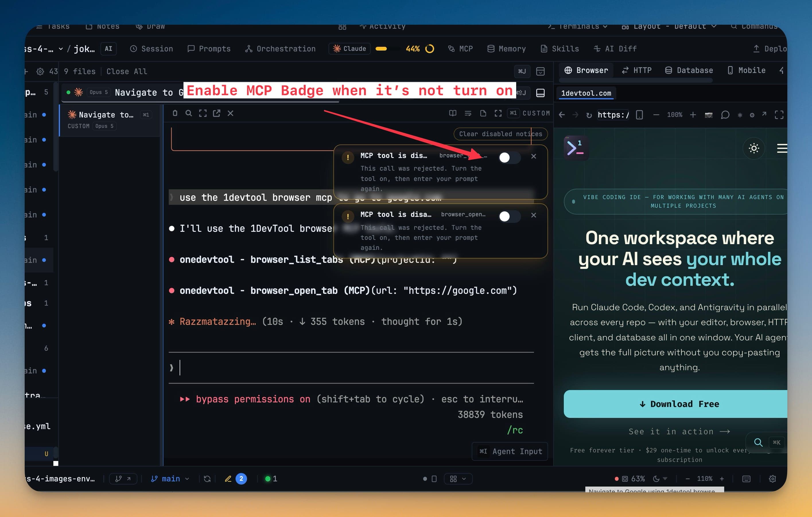This screenshot has height=517, width=812.
Task: Open the webpage hamburger menu
Action: coord(782,148)
